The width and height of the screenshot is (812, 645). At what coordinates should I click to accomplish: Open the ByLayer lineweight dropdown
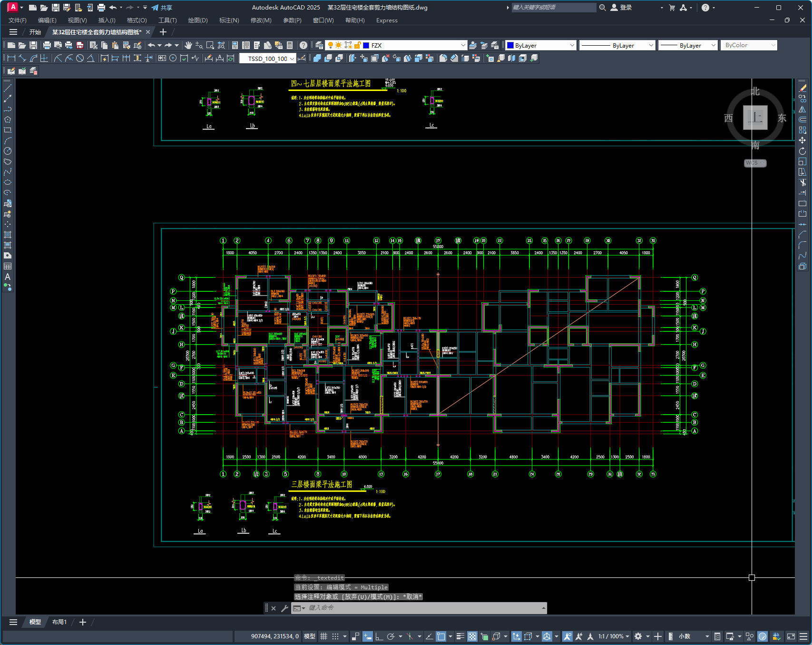[688, 45]
